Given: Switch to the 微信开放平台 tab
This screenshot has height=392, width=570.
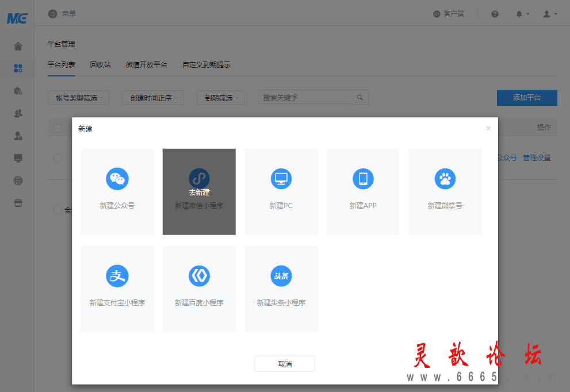Looking at the screenshot, I should [x=147, y=65].
